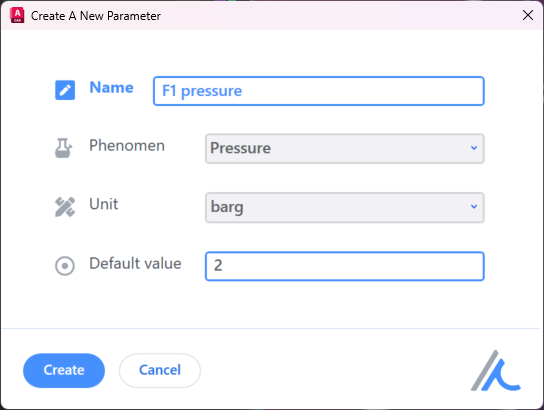Click the ruler and pencil Unit icon
Screen dimensions: 544x410
coord(65,207)
